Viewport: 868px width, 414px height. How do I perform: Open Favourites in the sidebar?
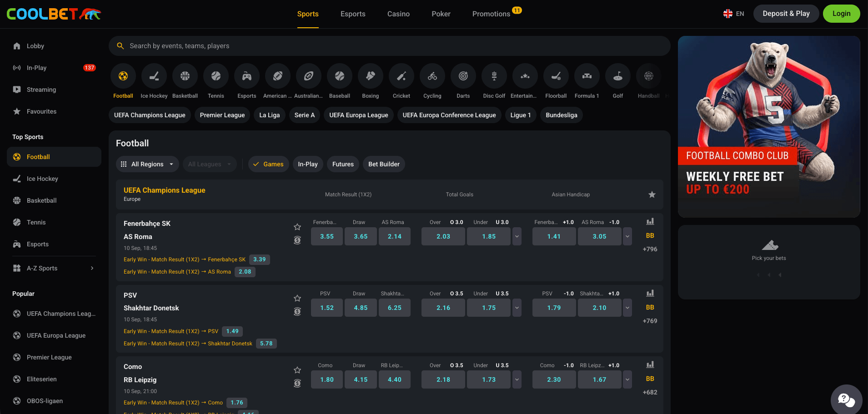pyautogui.click(x=54, y=111)
